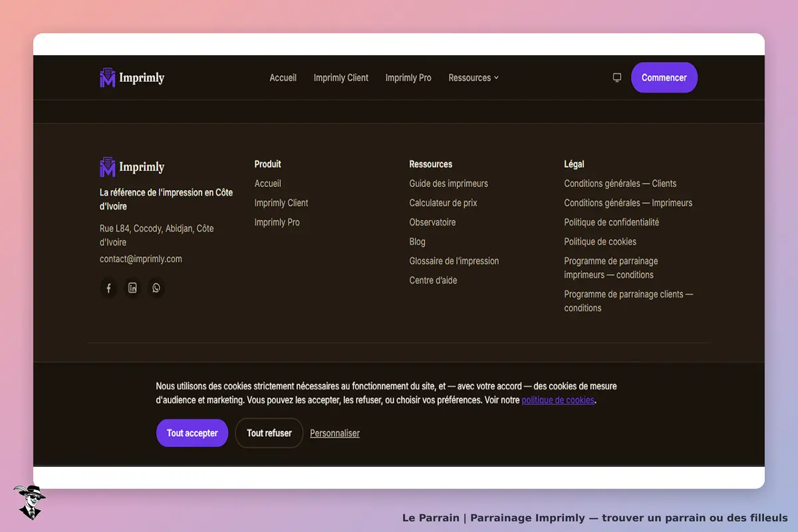Open the WhatsApp social icon
This screenshot has width=798, height=532.
coord(156,288)
